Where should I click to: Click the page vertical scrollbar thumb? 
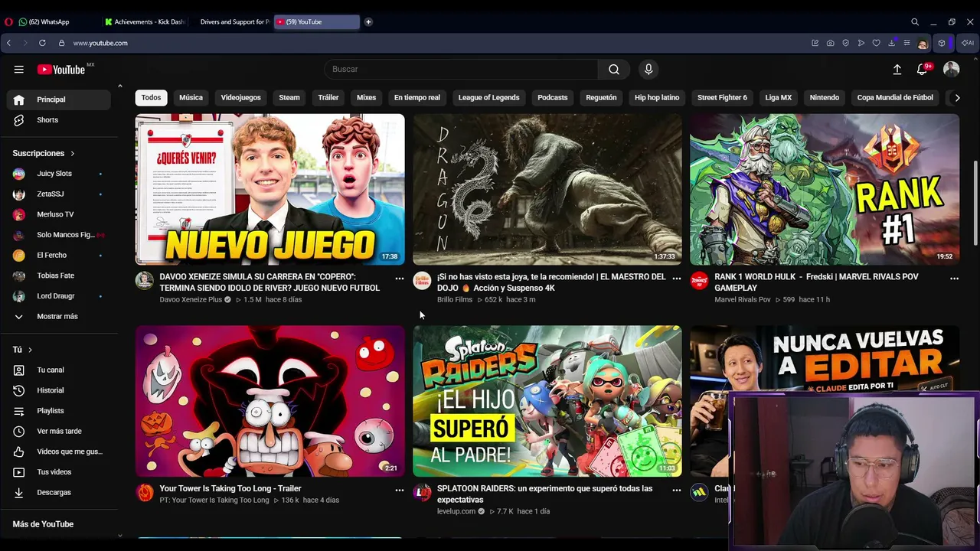pos(975,203)
